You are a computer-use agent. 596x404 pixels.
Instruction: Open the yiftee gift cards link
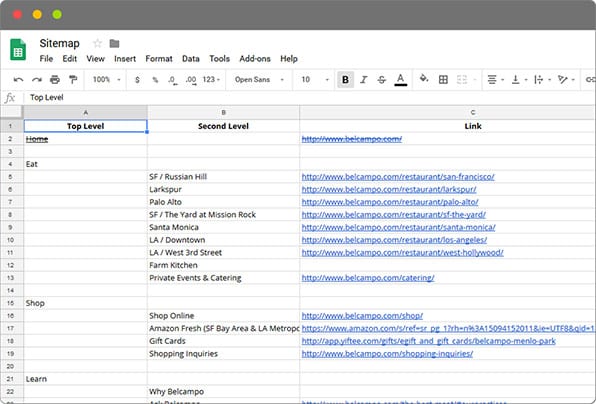coord(429,341)
